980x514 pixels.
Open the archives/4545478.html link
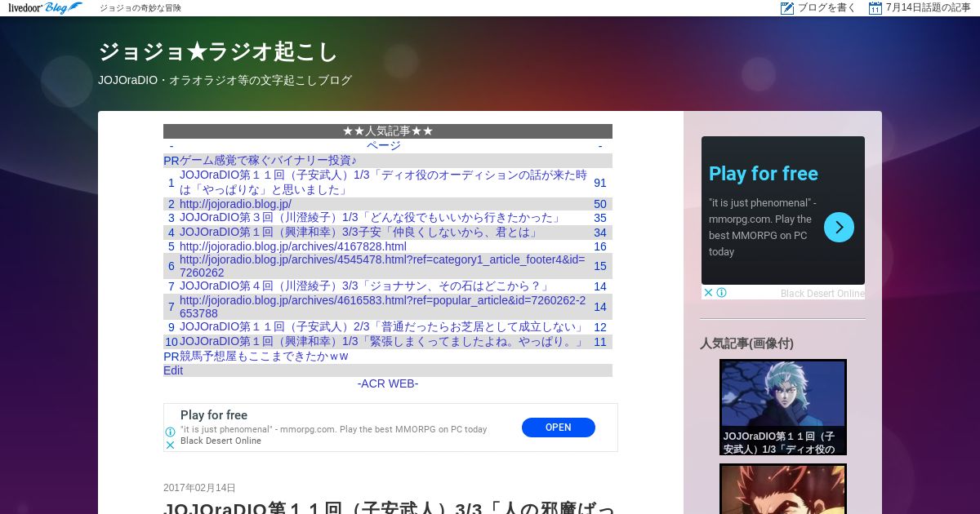click(382, 266)
